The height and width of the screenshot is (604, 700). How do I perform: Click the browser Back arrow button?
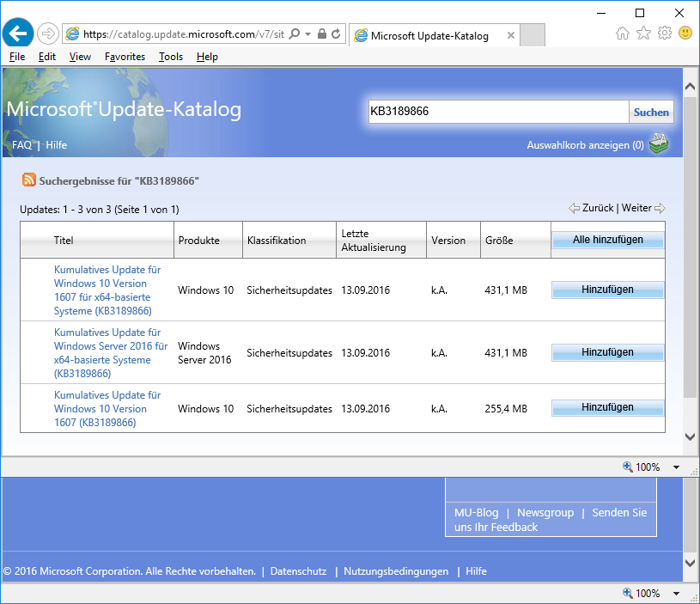coord(18,33)
